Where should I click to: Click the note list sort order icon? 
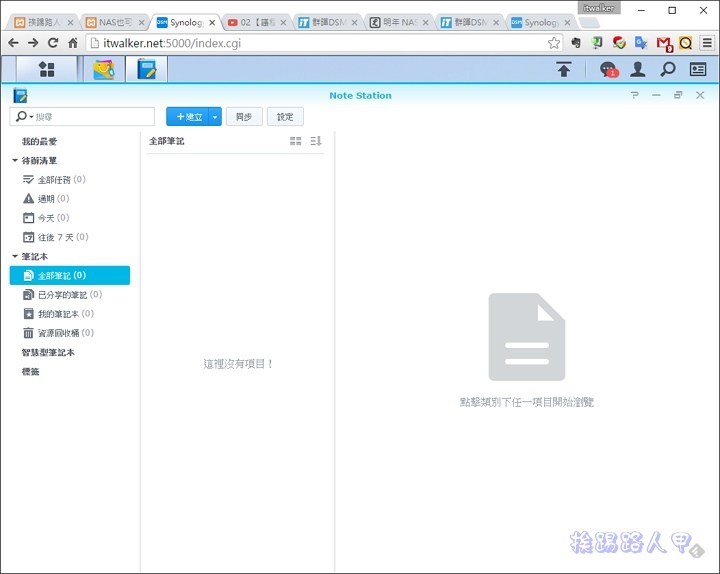[316, 141]
